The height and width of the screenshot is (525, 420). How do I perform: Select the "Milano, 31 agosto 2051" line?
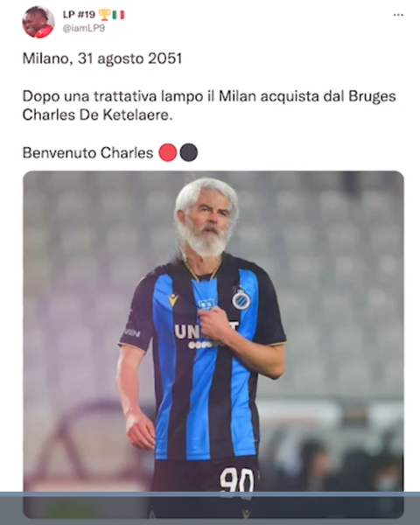click(102, 59)
